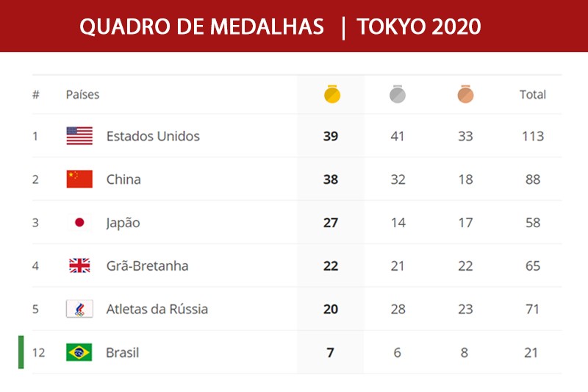Select the Great Britain flag icon
Screen dimensions: 588x392
(x=79, y=266)
